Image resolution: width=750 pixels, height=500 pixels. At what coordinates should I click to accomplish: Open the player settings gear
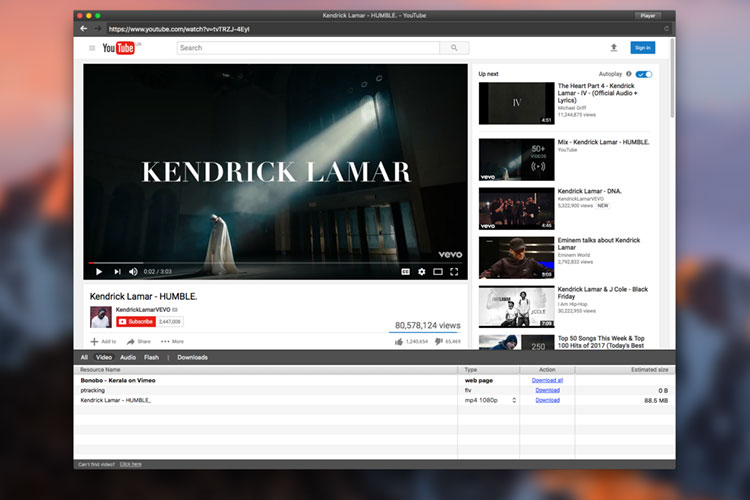tap(421, 272)
